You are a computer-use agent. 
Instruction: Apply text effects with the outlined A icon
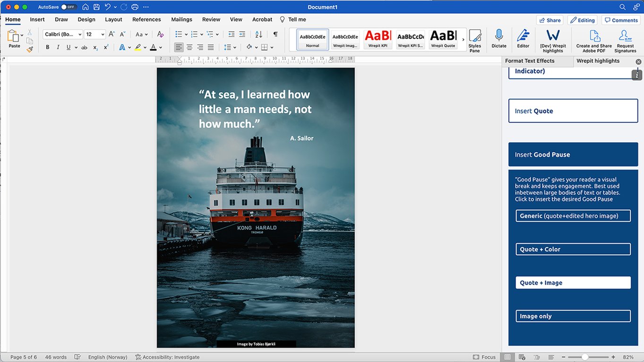click(122, 47)
